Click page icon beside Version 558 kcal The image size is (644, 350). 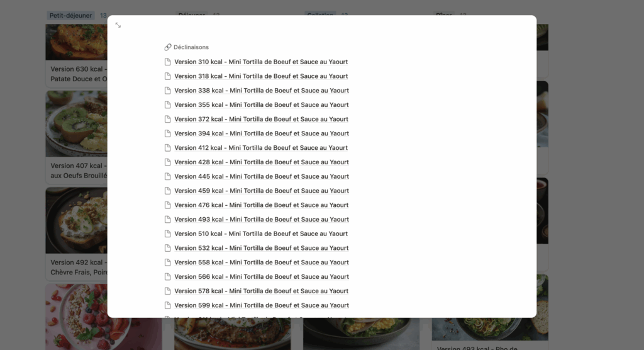point(167,262)
